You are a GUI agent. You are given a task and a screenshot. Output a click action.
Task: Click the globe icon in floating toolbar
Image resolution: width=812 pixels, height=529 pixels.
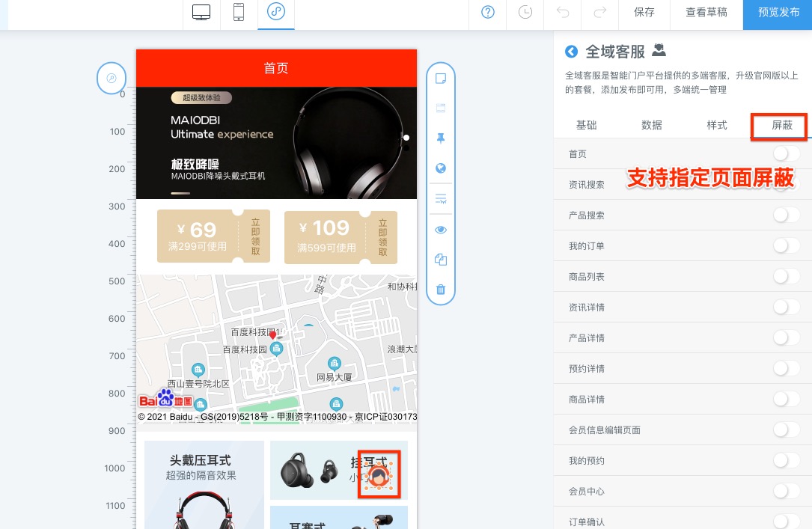441,168
